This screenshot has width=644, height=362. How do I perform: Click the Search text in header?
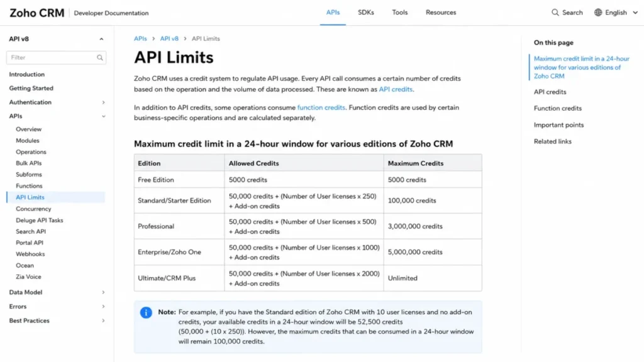pyautogui.click(x=572, y=13)
